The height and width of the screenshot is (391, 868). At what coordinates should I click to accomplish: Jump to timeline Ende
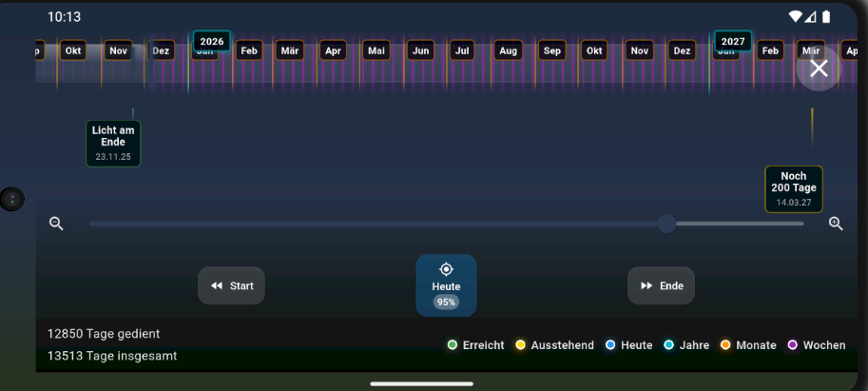(x=661, y=285)
